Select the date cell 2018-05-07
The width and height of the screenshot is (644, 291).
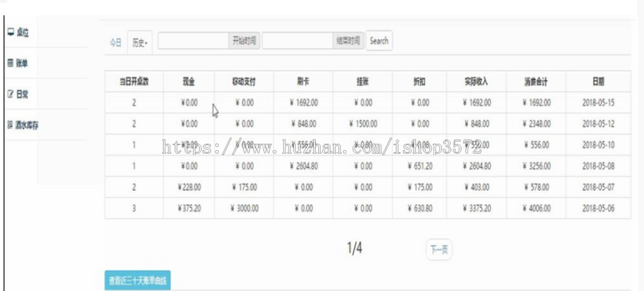(598, 187)
